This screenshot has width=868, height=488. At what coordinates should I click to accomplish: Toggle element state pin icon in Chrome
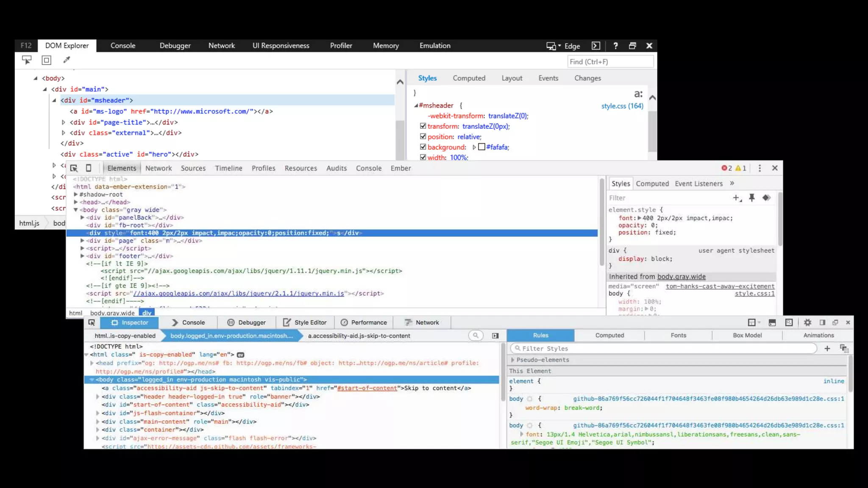coord(752,198)
